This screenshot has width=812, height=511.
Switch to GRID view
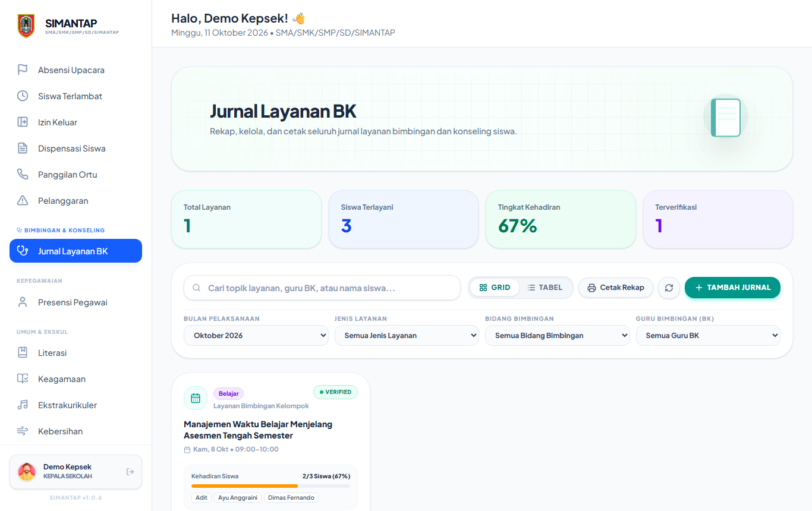tap(495, 288)
